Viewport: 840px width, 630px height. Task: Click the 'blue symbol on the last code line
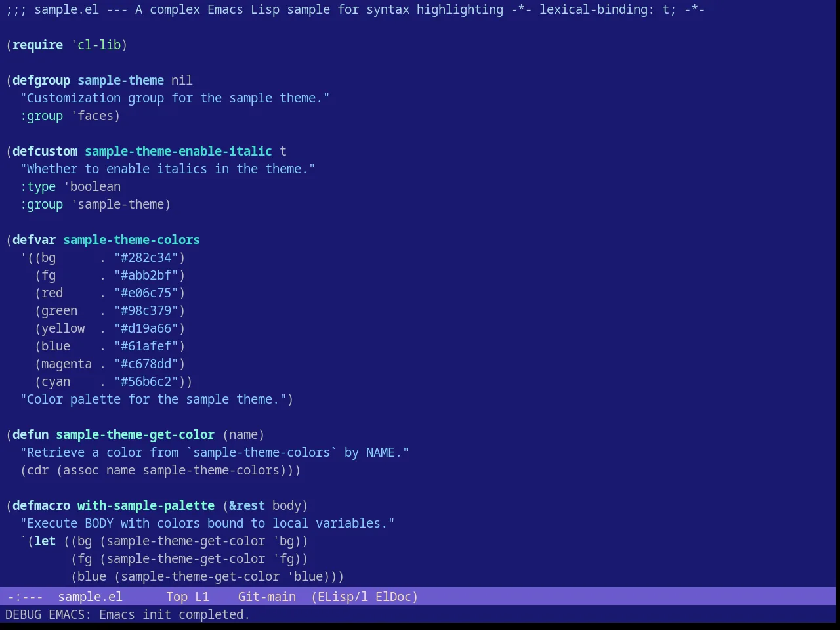(304, 576)
